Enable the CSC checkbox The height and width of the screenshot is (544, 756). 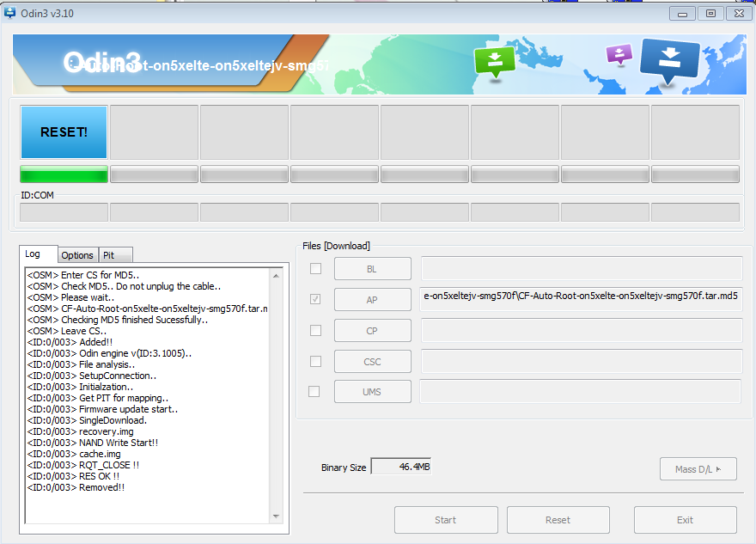pos(315,361)
